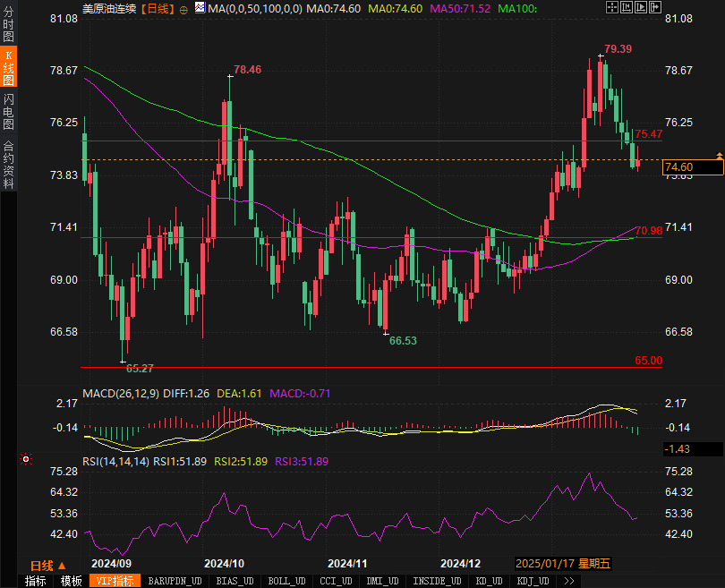Expand the 日线 period selector

point(47,565)
